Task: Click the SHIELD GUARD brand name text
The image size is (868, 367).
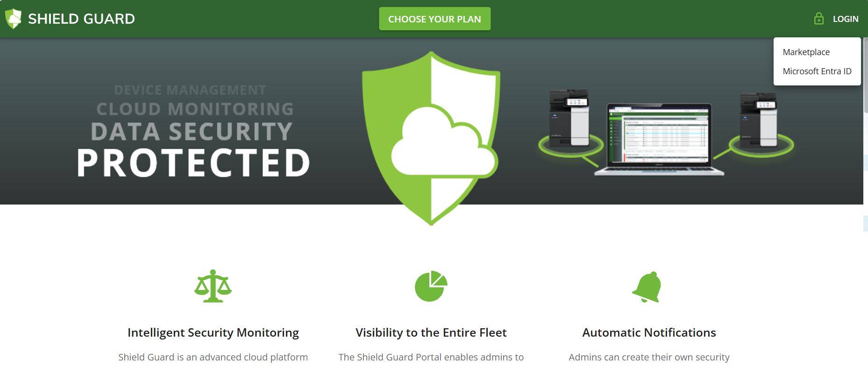Action: coord(81,19)
